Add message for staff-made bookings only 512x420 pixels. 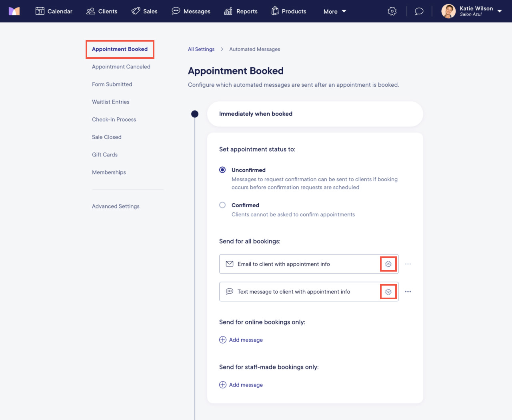coord(241,385)
